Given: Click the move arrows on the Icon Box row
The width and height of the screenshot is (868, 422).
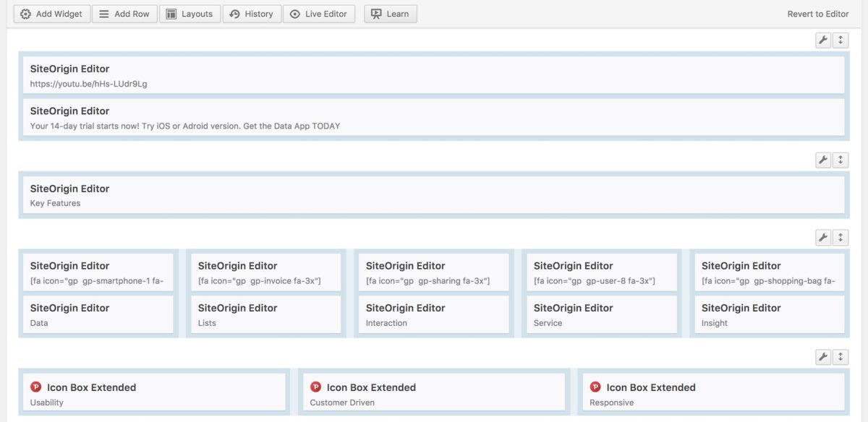Looking at the screenshot, I should (840, 356).
